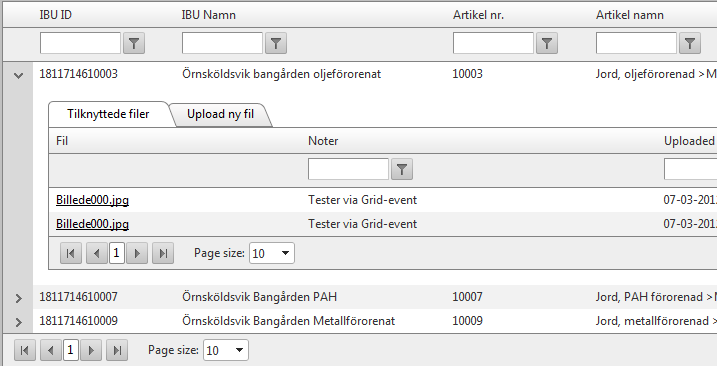This screenshot has height=366, width=717.
Task: Select cell Jord, metallförorenad
Action: (x=656, y=321)
